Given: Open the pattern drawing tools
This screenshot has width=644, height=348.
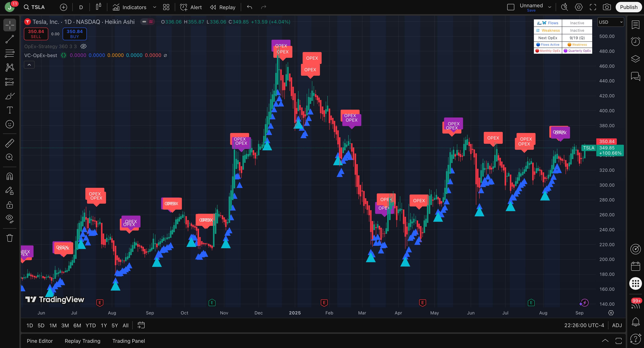Looking at the screenshot, I should (x=10, y=67).
